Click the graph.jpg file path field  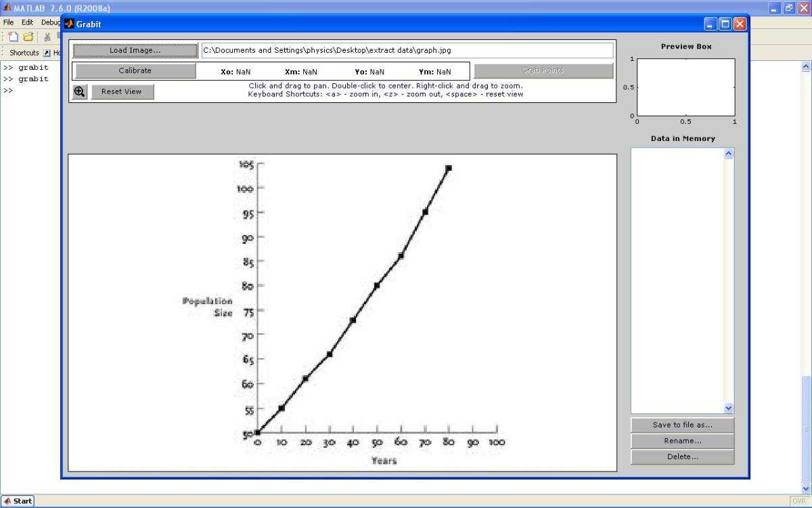pos(406,49)
